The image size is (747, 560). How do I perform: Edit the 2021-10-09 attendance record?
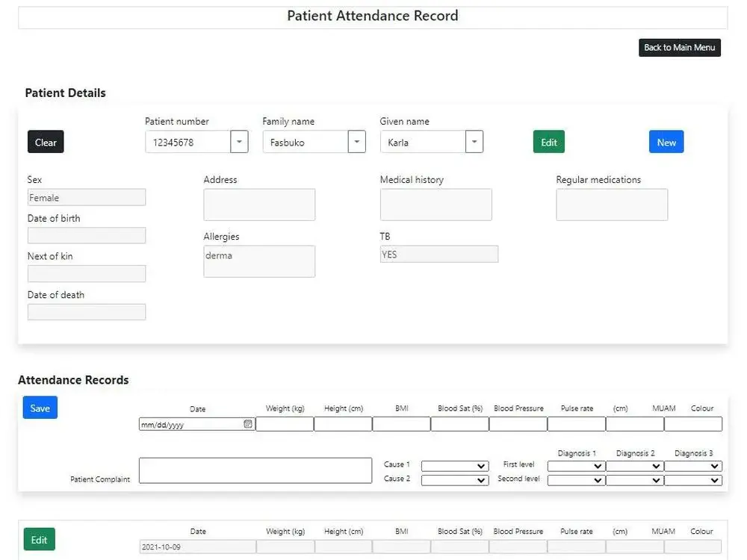[x=39, y=540]
